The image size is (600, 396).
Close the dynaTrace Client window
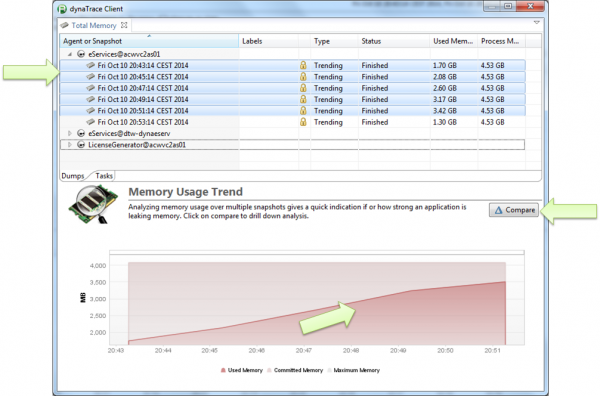tap(530, 6)
